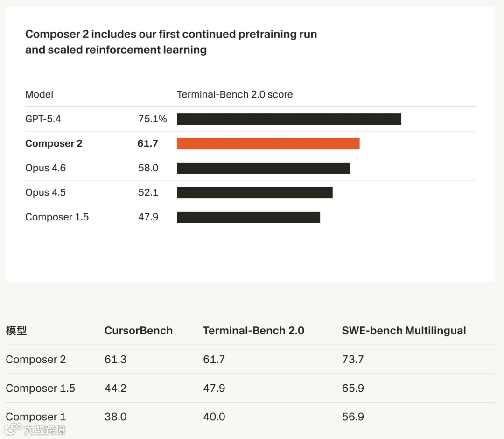This screenshot has height=439, width=504.
Task: Click the "Terminal-Bench 2.0 score" chart header
Action: point(235,94)
